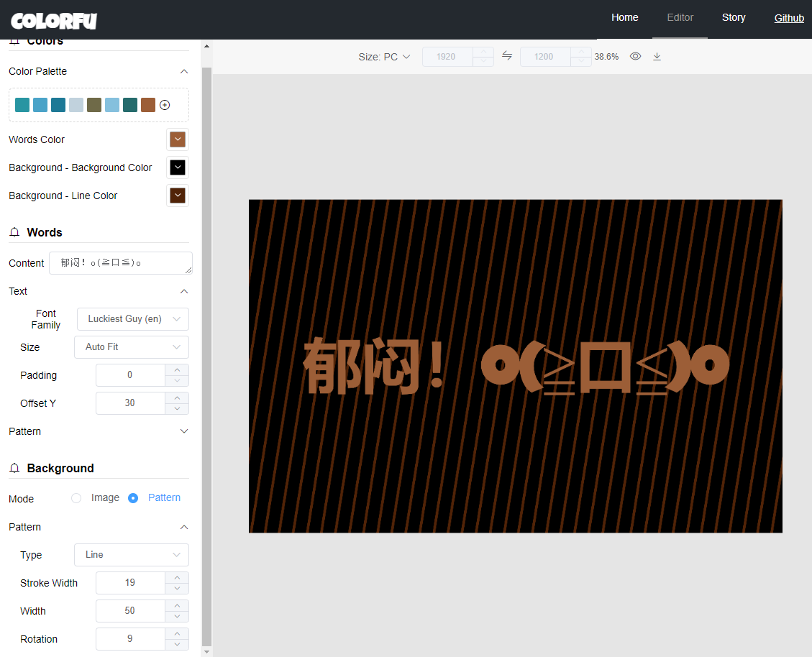Increase Stroke Width value
The height and width of the screenshot is (657, 812).
[x=177, y=577]
